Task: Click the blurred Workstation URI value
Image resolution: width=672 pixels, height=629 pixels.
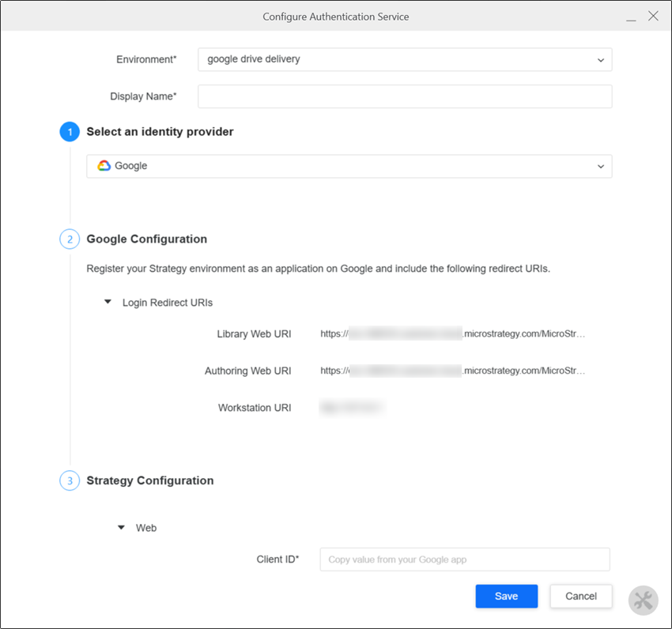Action: coord(352,408)
